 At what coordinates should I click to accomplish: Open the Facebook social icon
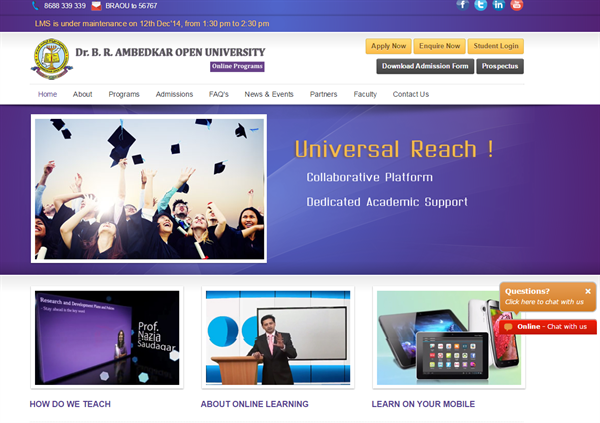pos(463,5)
